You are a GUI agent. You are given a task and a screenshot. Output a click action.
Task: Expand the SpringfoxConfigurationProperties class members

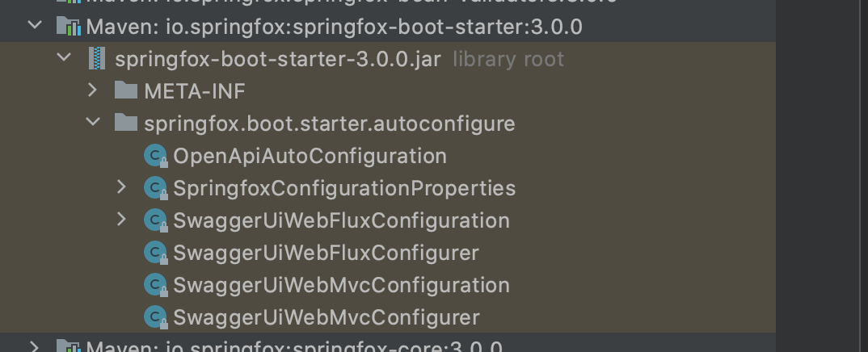(x=122, y=187)
